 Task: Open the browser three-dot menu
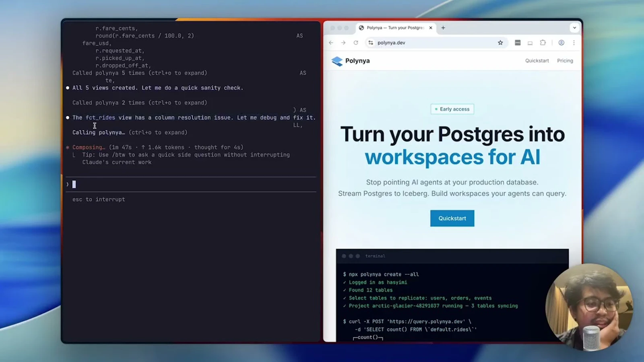coord(574,43)
